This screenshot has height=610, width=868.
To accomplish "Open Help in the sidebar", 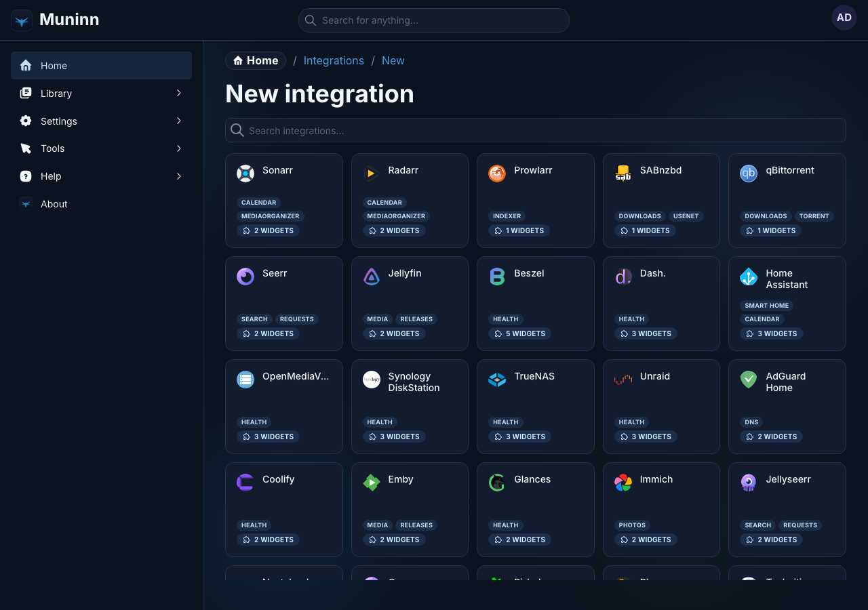I will point(101,176).
